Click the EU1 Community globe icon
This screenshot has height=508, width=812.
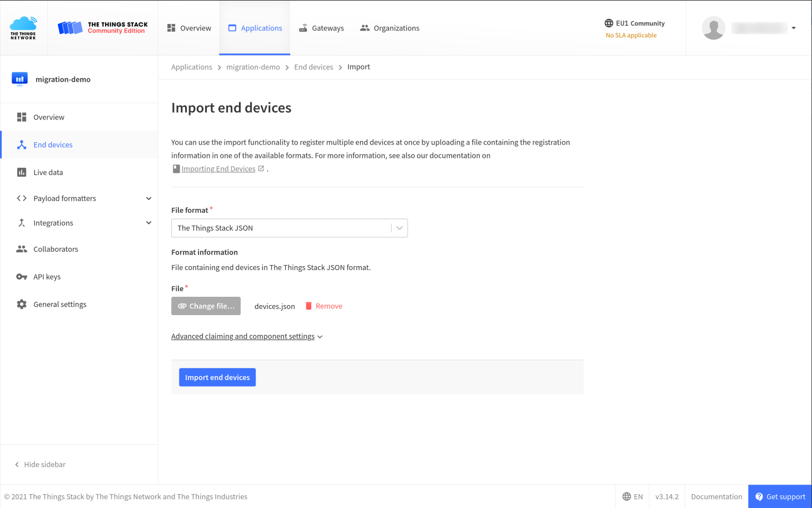pos(609,23)
